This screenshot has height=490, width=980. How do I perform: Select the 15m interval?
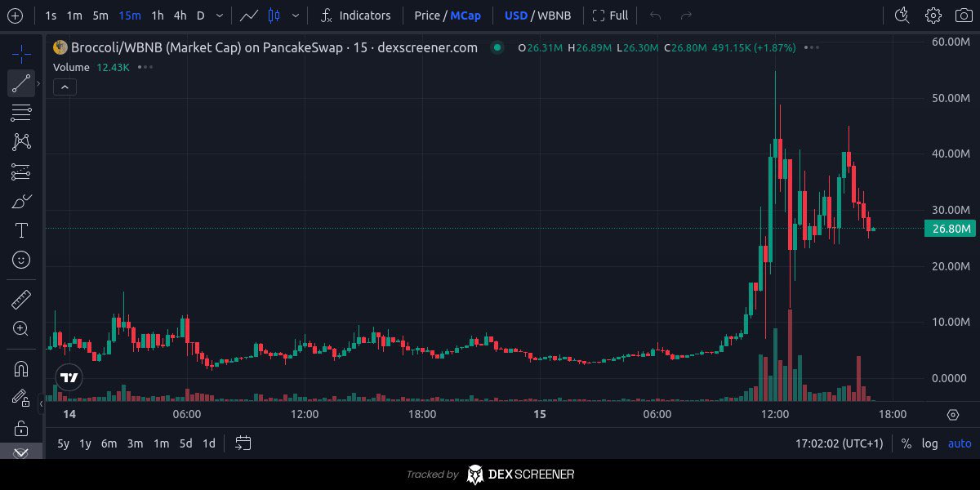click(x=129, y=16)
